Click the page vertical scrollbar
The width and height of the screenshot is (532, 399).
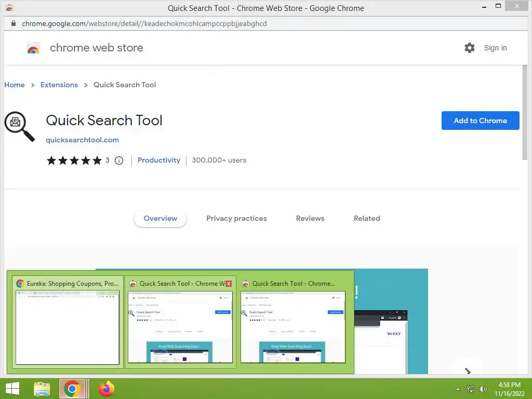[x=525, y=112]
